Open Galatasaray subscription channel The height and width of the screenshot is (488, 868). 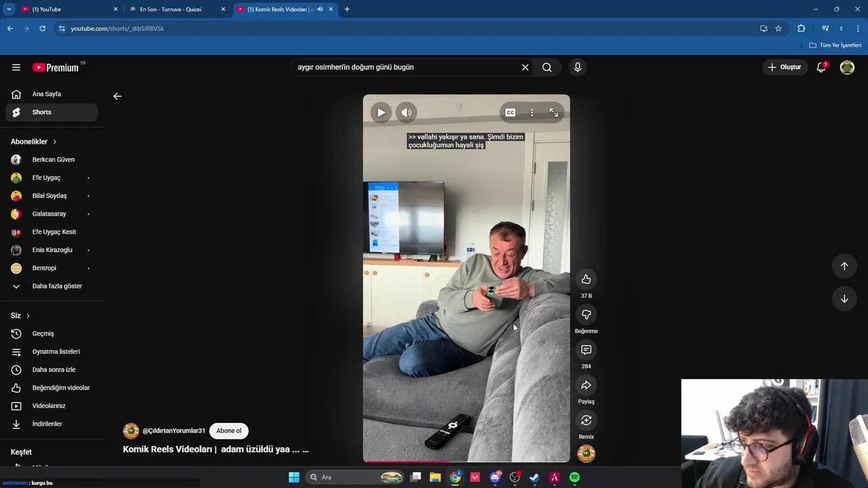52,213
